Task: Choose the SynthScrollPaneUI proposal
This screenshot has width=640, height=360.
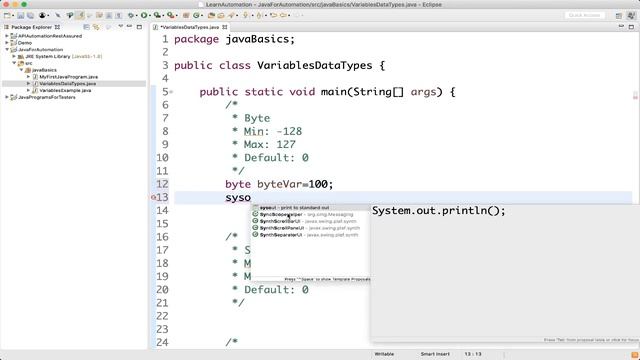Action: (x=311, y=228)
